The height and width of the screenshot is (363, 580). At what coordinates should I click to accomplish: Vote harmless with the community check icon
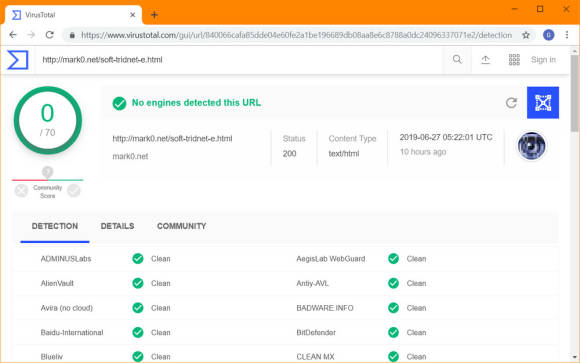tap(74, 191)
